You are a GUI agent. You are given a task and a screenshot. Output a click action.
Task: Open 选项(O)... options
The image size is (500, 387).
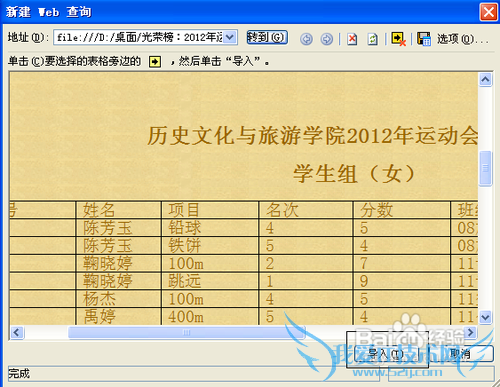[x=463, y=39]
